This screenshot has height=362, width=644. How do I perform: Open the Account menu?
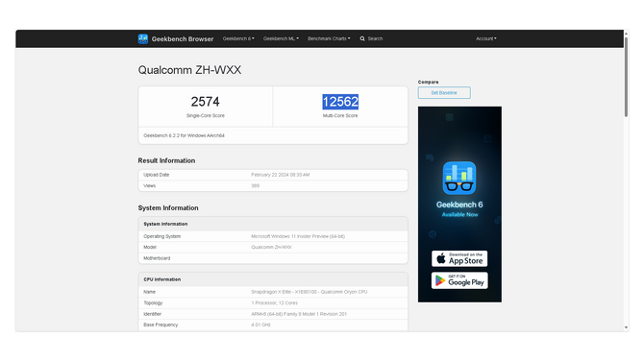coord(486,38)
